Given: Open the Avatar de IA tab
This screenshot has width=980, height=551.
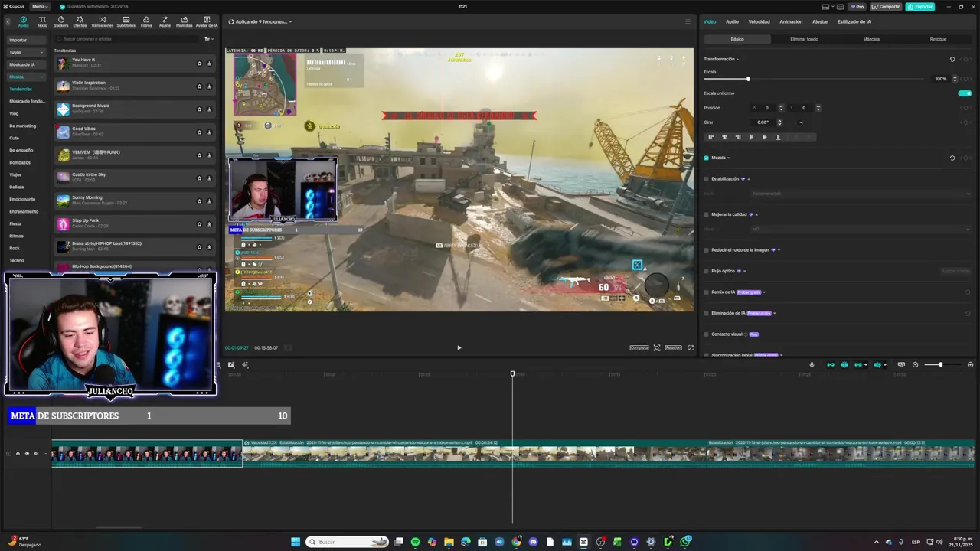Looking at the screenshot, I should tap(207, 21).
